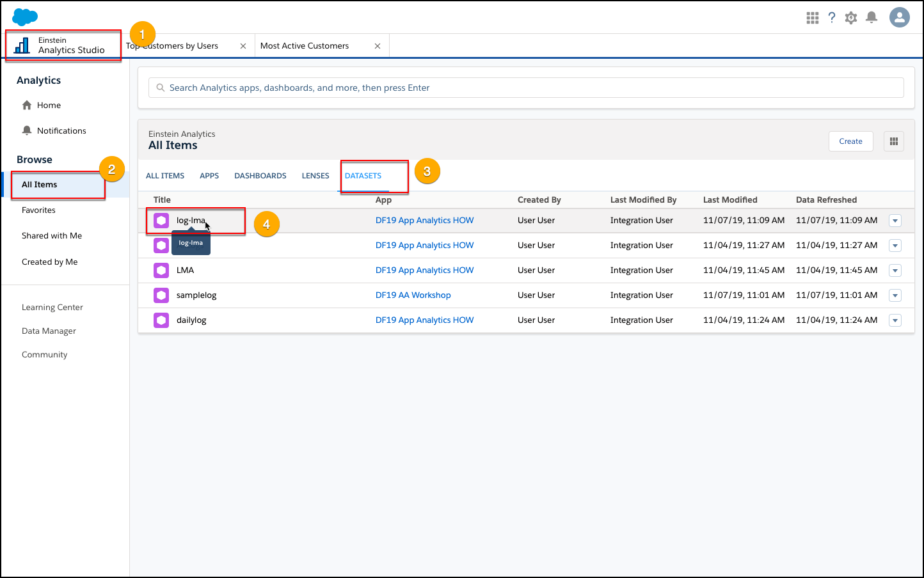Click the Notifications bell icon in sidebar
Viewport: 924px width, 578px height.
pos(27,130)
